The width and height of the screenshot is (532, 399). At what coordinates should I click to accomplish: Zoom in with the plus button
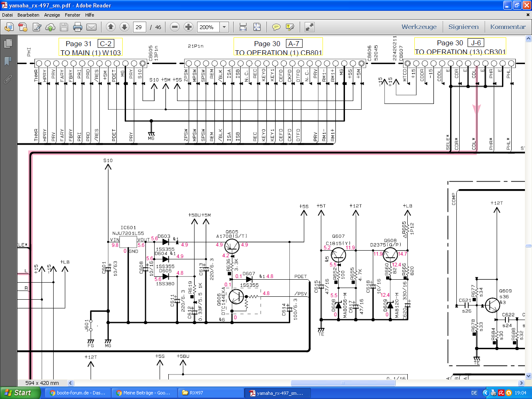coord(189,27)
